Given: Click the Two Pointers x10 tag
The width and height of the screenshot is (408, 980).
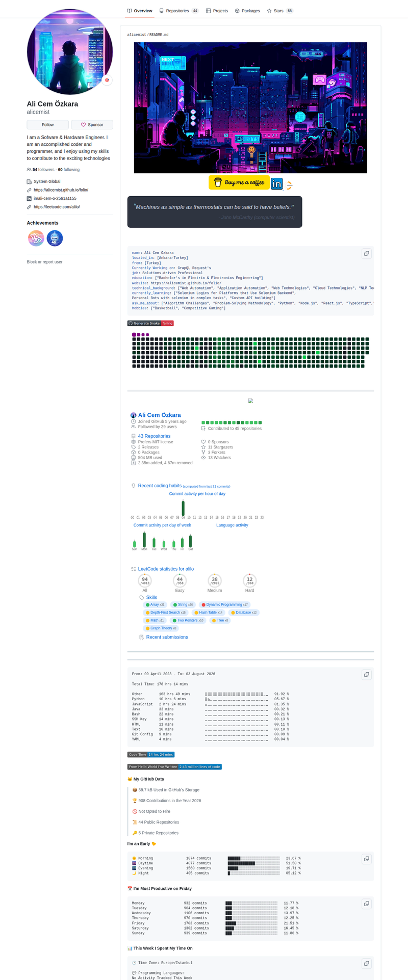Looking at the screenshot, I should [188, 621].
